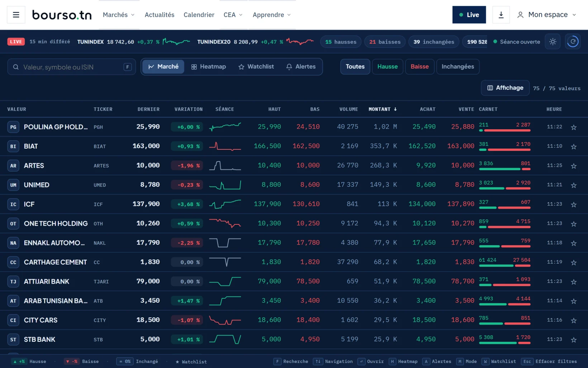Click the 15 hausses pill

[341, 42]
